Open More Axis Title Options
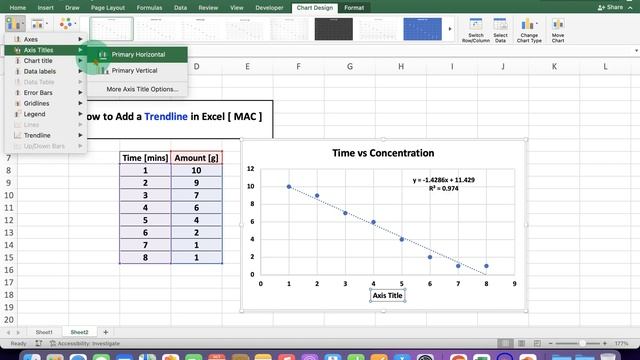 142,89
